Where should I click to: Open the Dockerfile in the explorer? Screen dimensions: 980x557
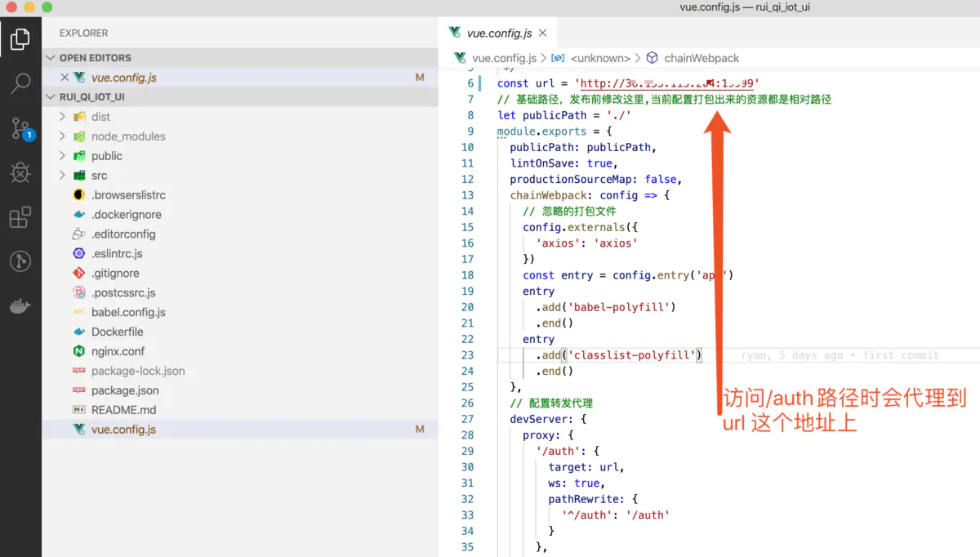click(117, 332)
